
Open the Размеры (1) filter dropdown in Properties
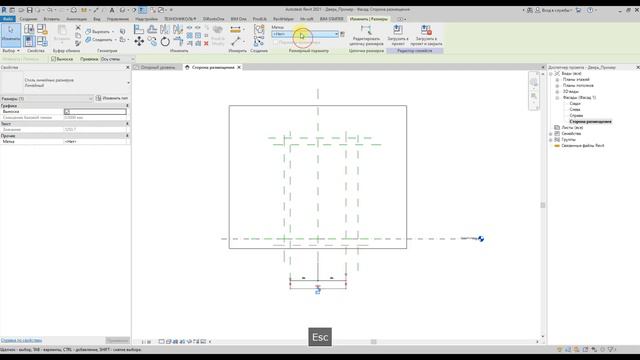pos(47,98)
